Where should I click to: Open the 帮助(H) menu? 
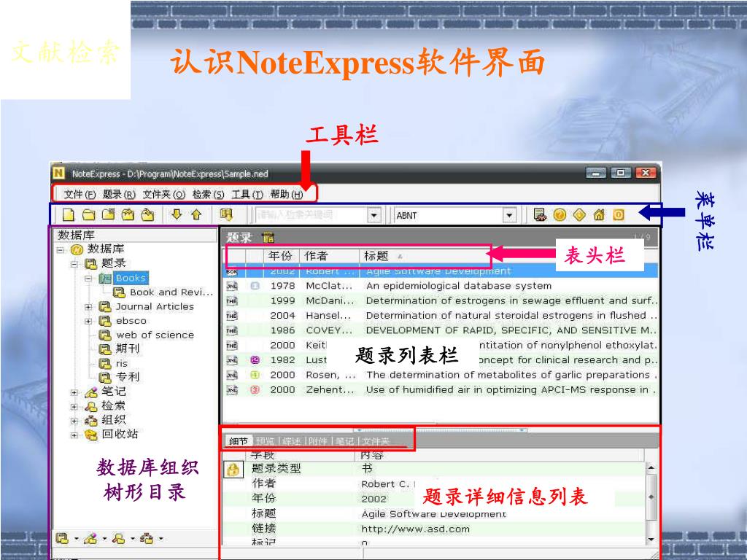point(286,194)
